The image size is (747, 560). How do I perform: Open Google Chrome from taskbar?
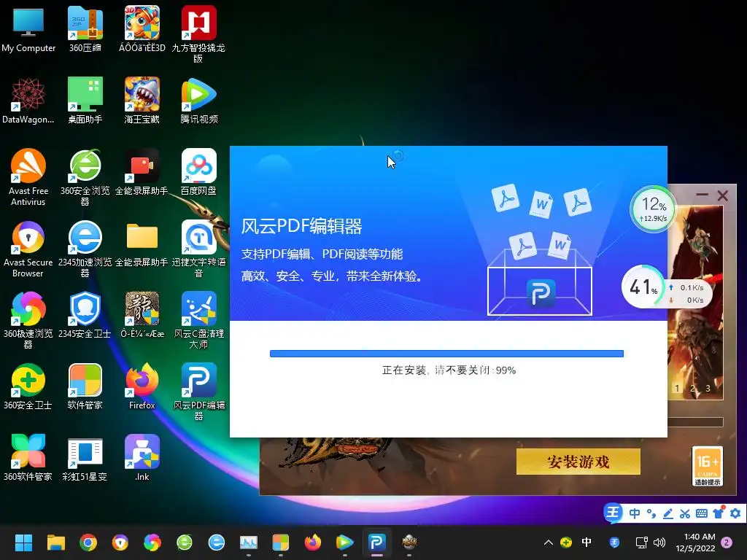click(x=88, y=542)
